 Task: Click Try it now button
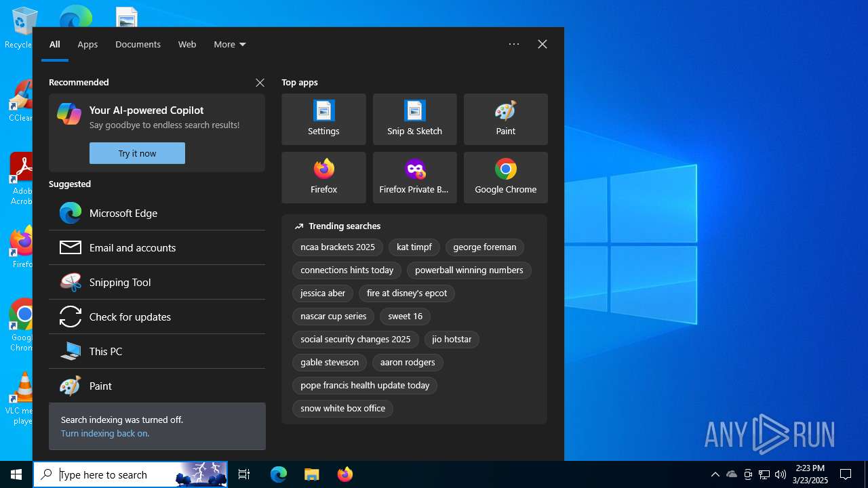[x=137, y=153]
